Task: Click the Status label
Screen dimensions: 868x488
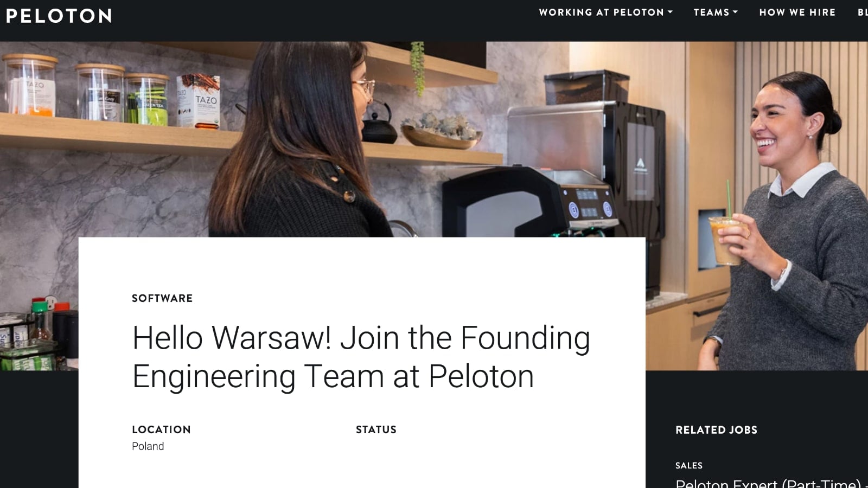Action: [x=376, y=429]
